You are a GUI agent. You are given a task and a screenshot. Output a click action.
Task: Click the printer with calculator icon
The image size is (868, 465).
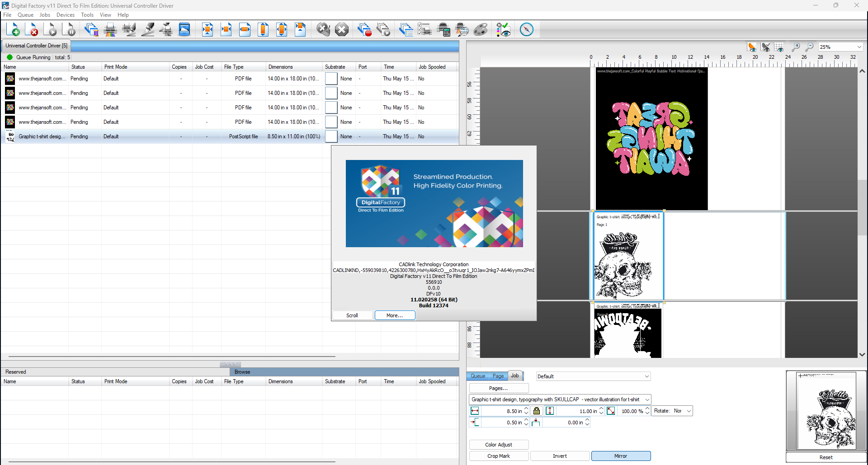tap(443, 29)
